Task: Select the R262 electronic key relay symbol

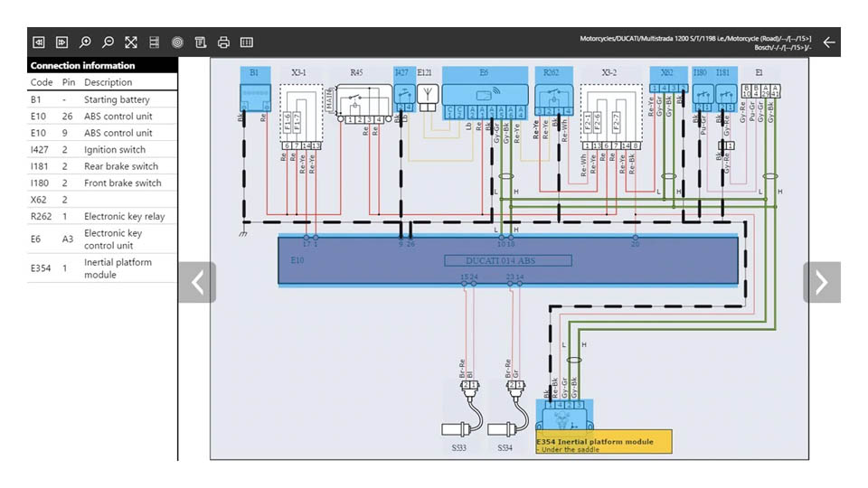Action: pyautogui.click(x=553, y=99)
